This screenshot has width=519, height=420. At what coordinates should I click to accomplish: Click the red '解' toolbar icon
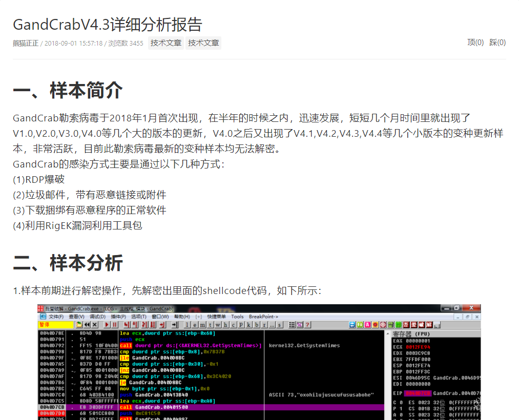coord(429,325)
